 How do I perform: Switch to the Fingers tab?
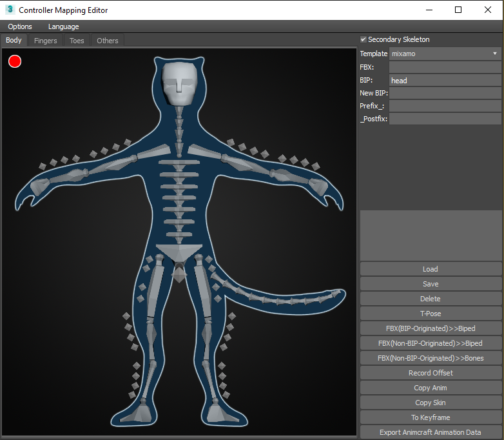pyautogui.click(x=45, y=41)
